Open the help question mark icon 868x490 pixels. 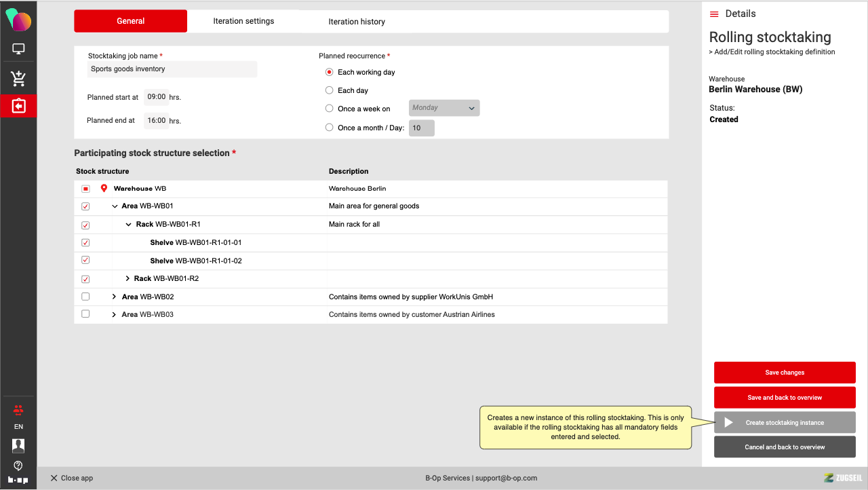click(18, 466)
